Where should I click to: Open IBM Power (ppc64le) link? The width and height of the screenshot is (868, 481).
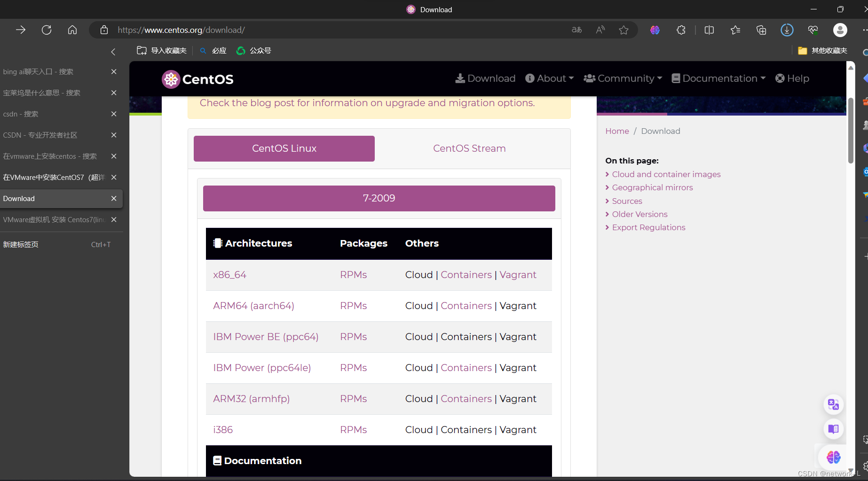pyautogui.click(x=262, y=368)
